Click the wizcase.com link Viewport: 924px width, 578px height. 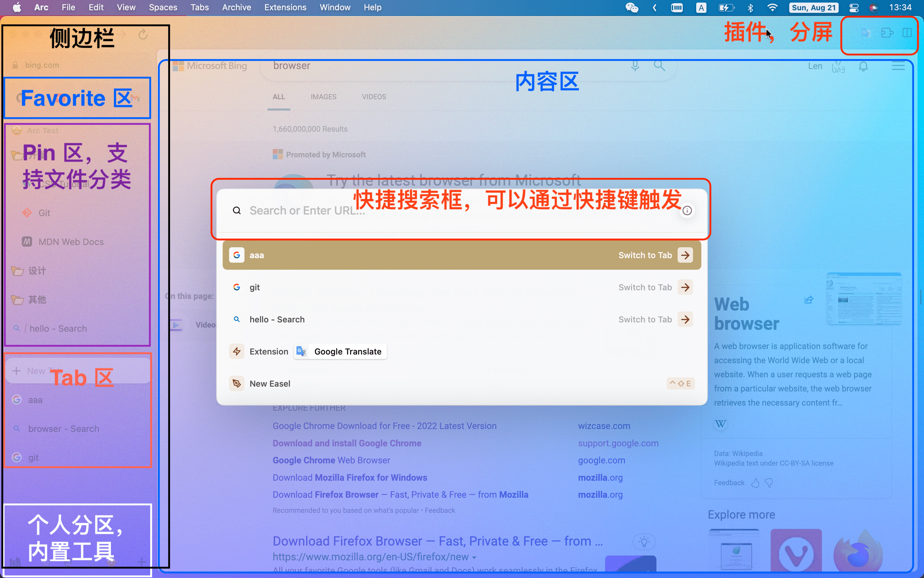point(604,426)
